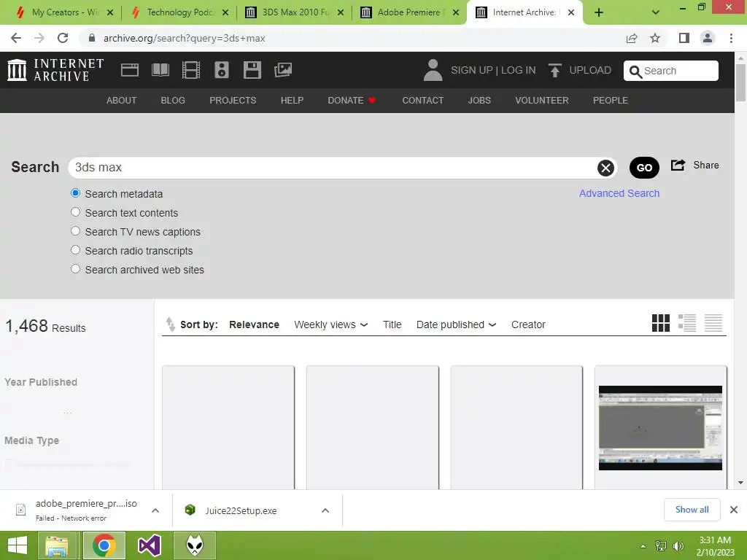Open the Internet Archive home logo
This screenshot has width=747, height=560.
[x=55, y=70]
